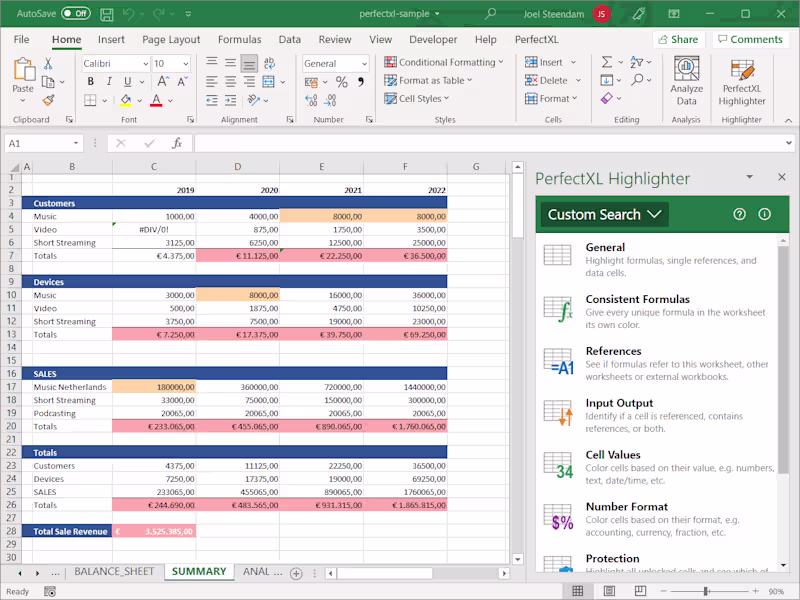The width and height of the screenshot is (800, 600).
Task: Open the Calibri font name dropdown
Action: coord(115,63)
